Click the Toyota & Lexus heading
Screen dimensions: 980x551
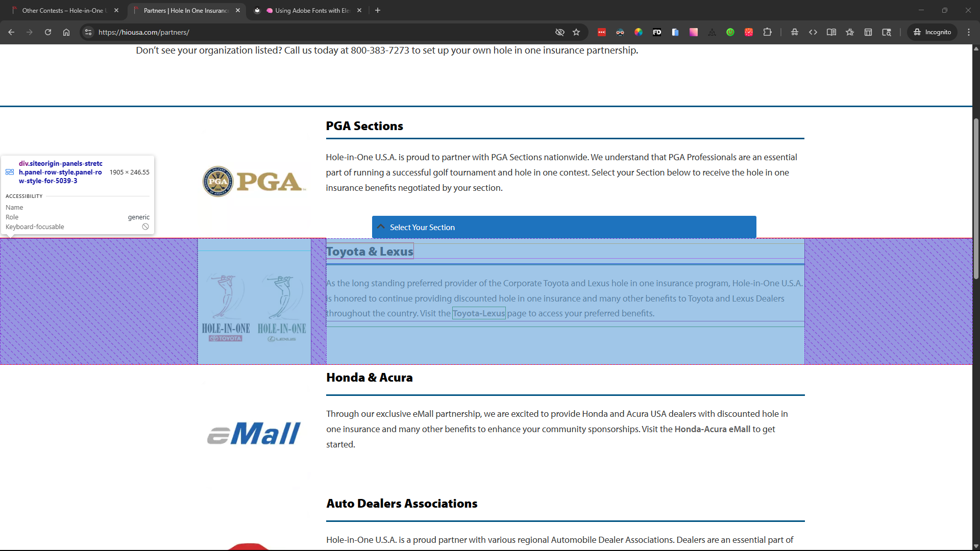(370, 252)
